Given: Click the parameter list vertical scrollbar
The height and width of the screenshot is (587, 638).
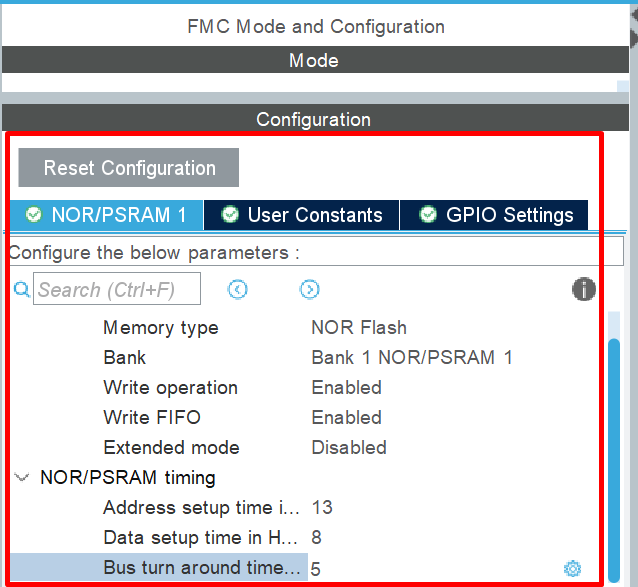Looking at the screenshot, I should [614, 460].
